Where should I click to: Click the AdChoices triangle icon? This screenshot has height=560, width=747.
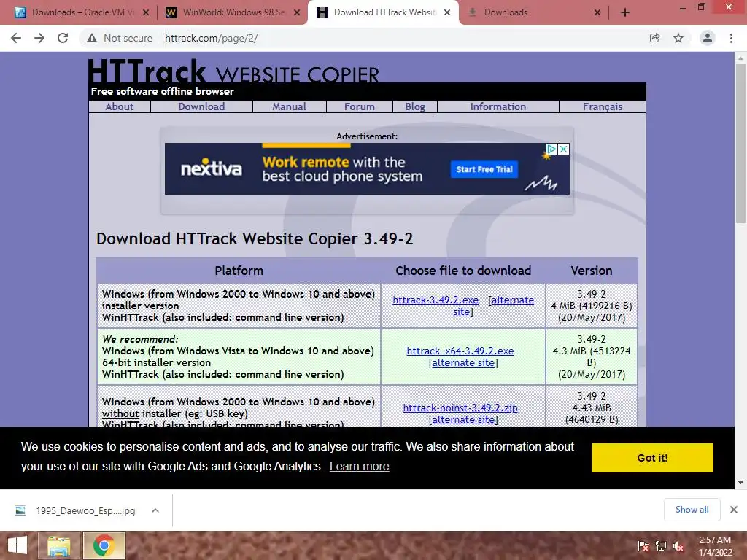coord(551,149)
